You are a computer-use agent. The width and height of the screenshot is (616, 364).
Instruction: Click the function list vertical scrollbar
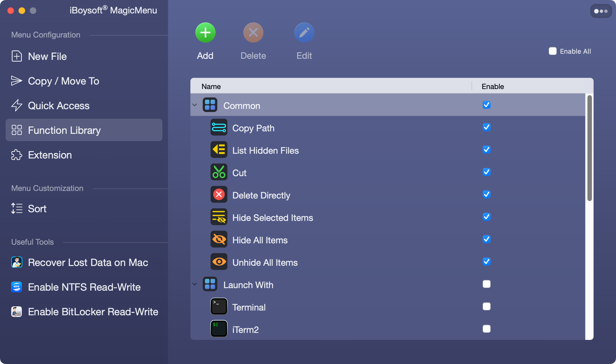[x=589, y=148]
